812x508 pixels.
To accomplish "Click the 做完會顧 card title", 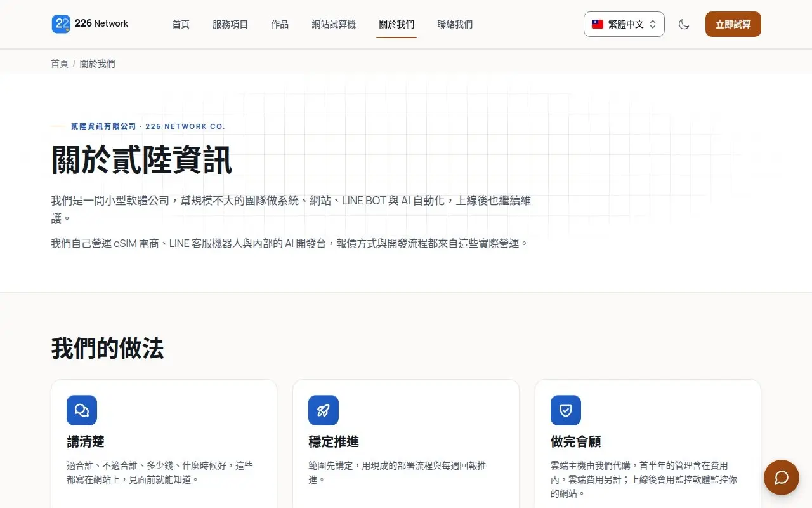I will (576, 441).
